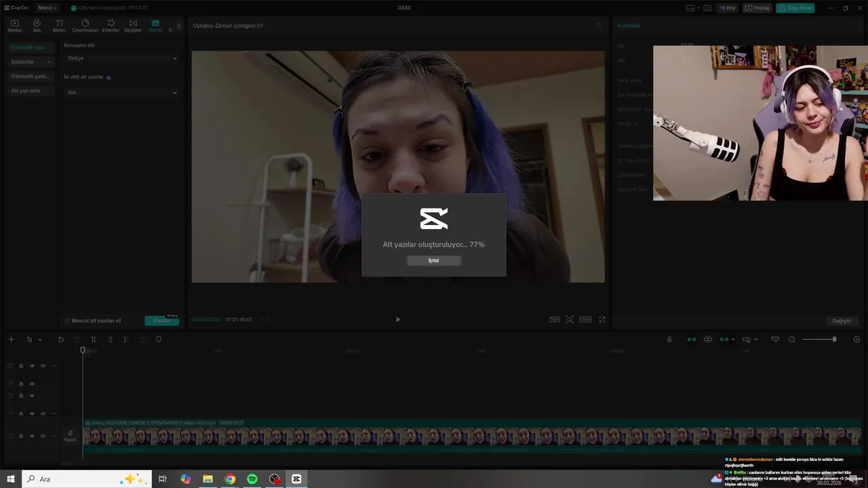Click the Oluştur button

[x=161, y=321]
